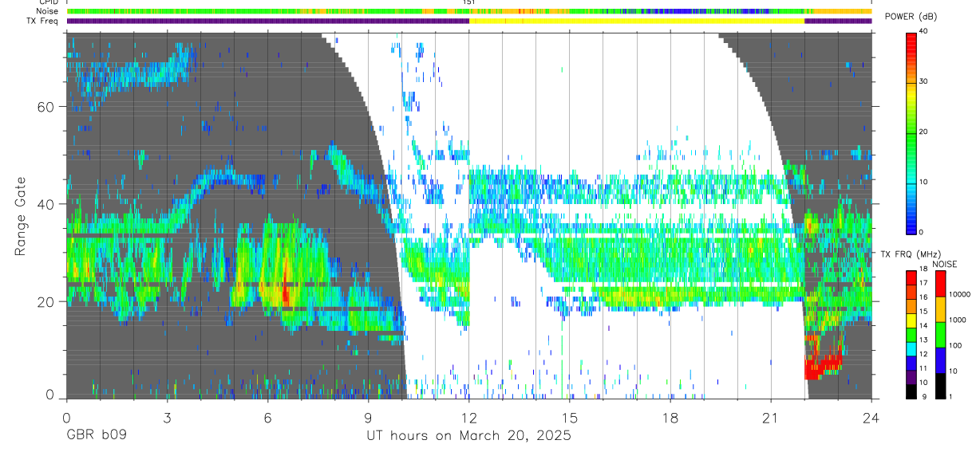Viewport: 980px width, 452px height.
Task: Click the CPID row label
Action: (48, 2)
